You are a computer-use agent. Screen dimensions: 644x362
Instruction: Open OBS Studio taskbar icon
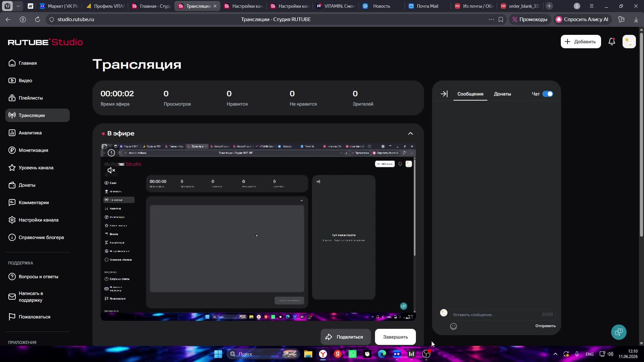coord(426,354)
